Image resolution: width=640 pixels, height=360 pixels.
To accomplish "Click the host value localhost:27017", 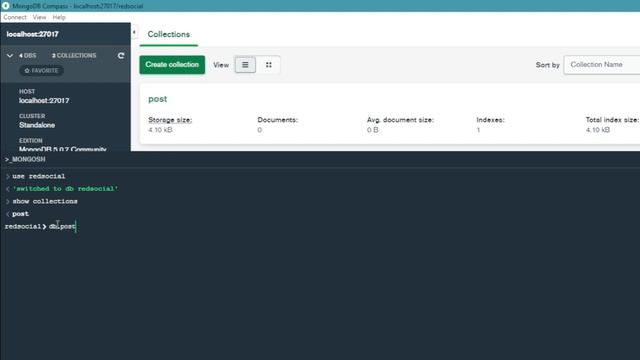I will click(x=44, y=100).
